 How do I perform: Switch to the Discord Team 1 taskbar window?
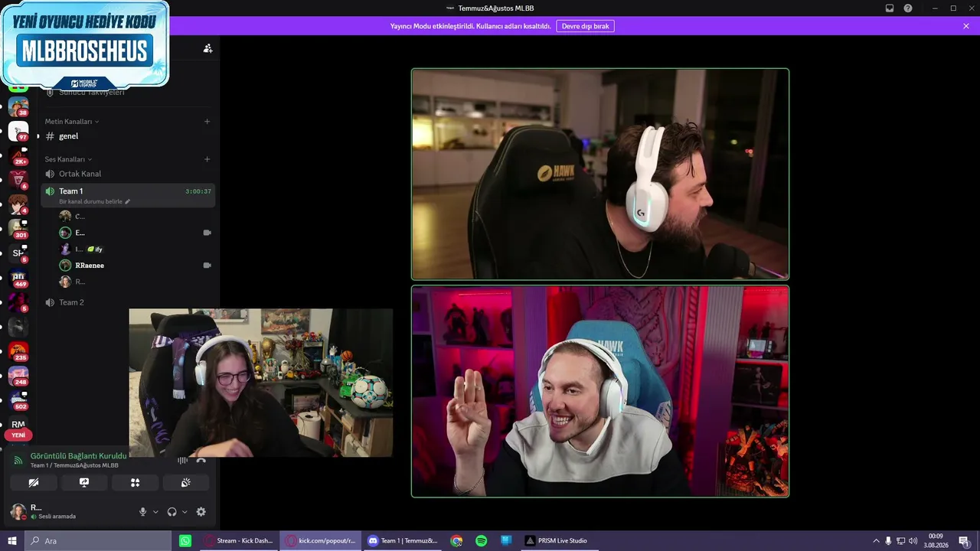[403, 541]
